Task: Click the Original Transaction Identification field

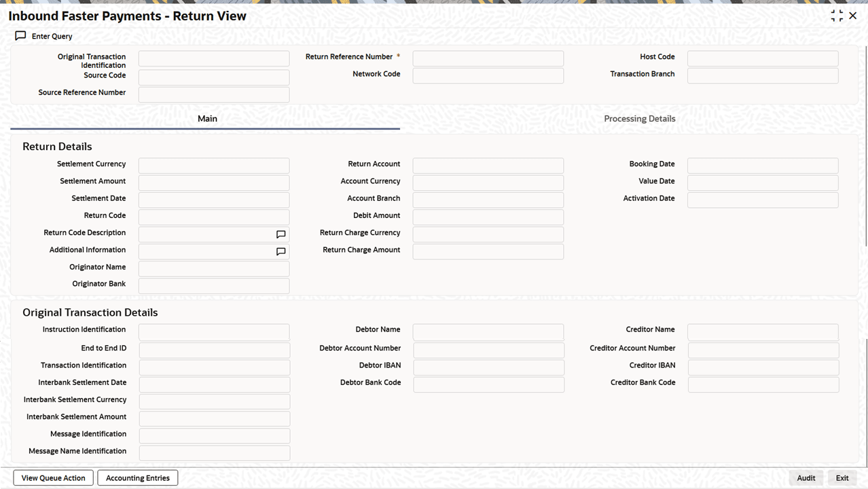Action: tap(213, 58)
